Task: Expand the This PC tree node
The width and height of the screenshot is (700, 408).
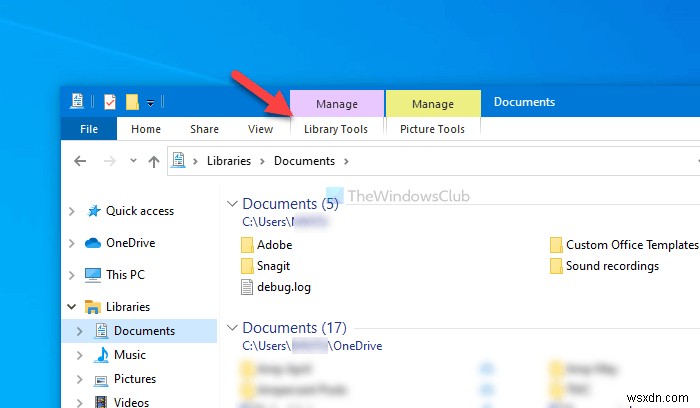Action: click(x=71, y=275)
